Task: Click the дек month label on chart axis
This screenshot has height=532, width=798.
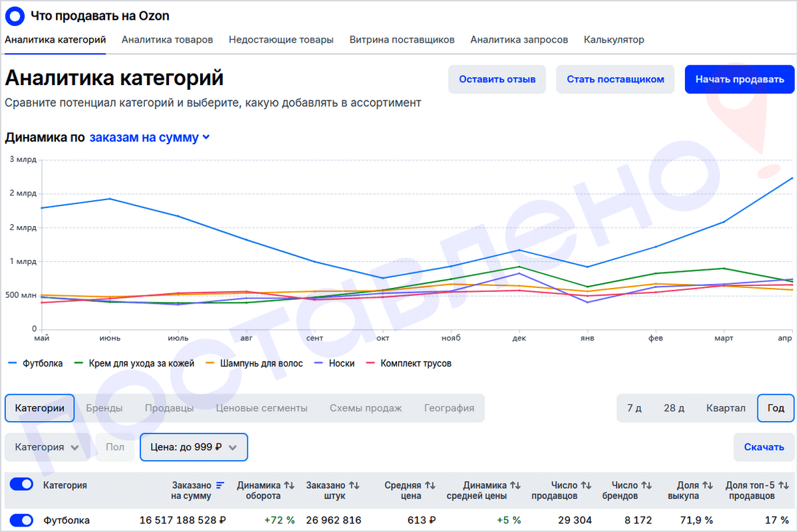Action: point(519,338)
